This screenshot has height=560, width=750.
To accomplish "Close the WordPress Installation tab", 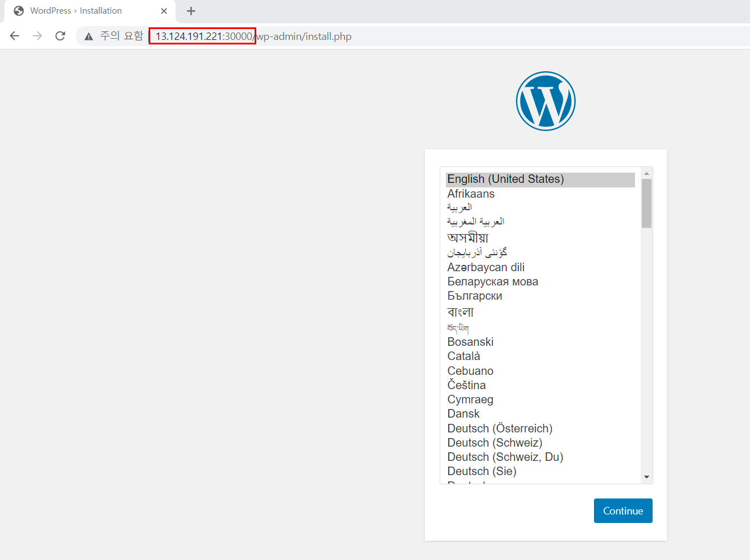I will (x=164, y=11).
